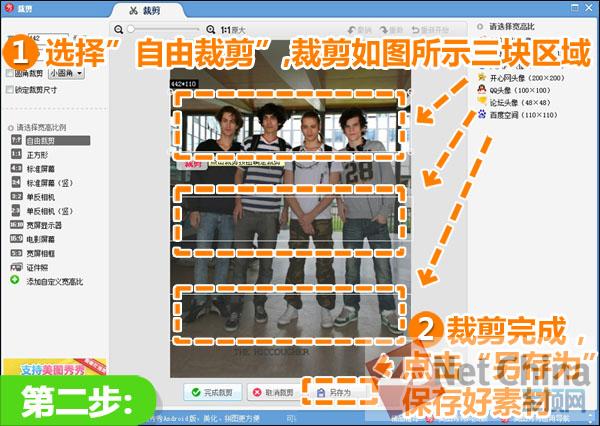This screenshot has width=600, height=426.
Task: Enable the 锁定裁剪尺寸 checkbox
Action: coord(10,90)
